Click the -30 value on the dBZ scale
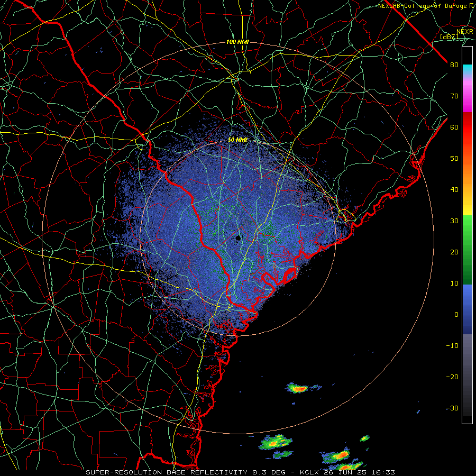Viewport: 476px width, 476px height. coord(452,408)
